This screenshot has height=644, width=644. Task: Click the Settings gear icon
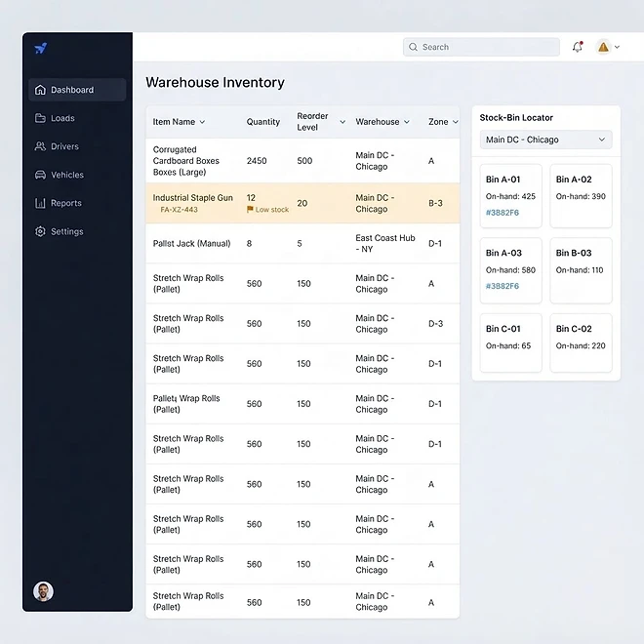click(x=40, y=231)
